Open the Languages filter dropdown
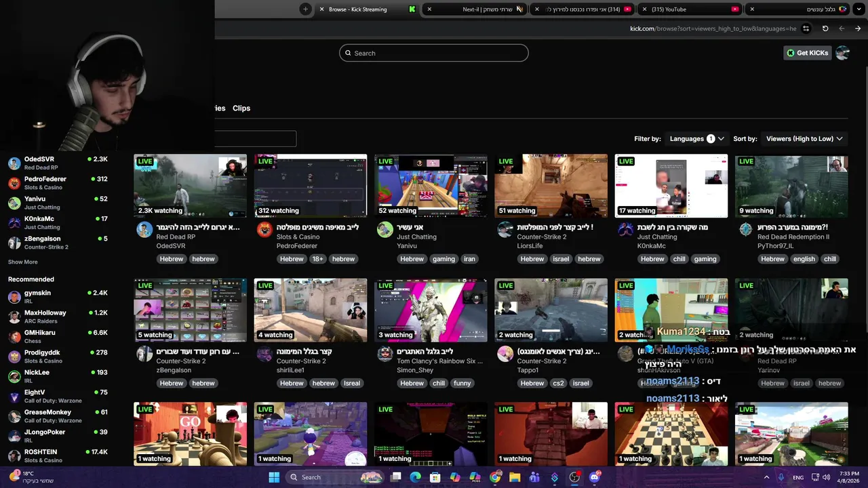 (697, 138)
